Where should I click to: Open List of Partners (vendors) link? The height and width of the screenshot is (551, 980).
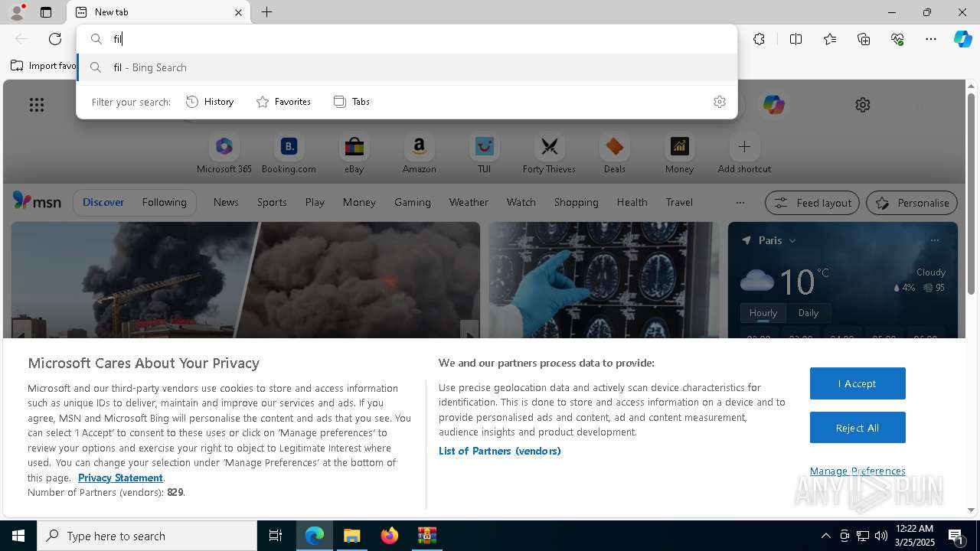click(x=500, y=451)
